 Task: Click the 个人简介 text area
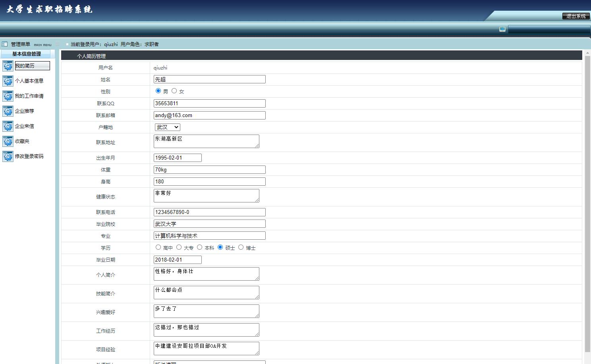(207, 274)
